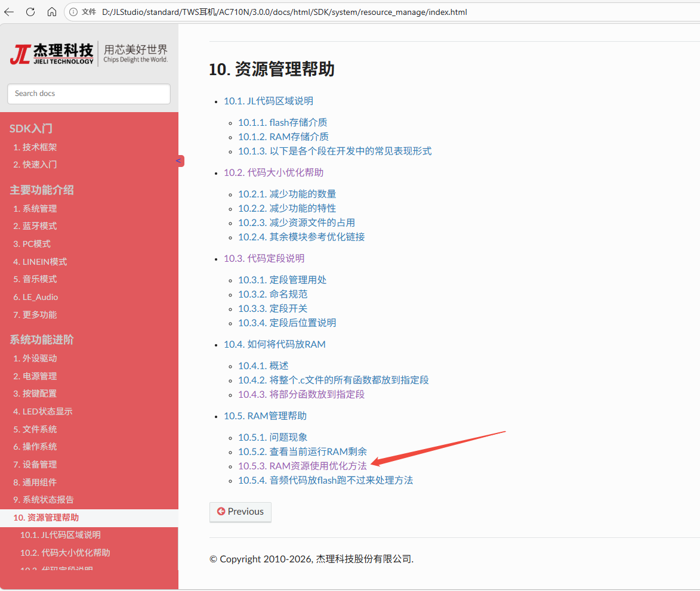This screenshot has width=700, height=591.
Task: Open sidebar item 1. 外设驱动
Action: (x=35, y=358)
